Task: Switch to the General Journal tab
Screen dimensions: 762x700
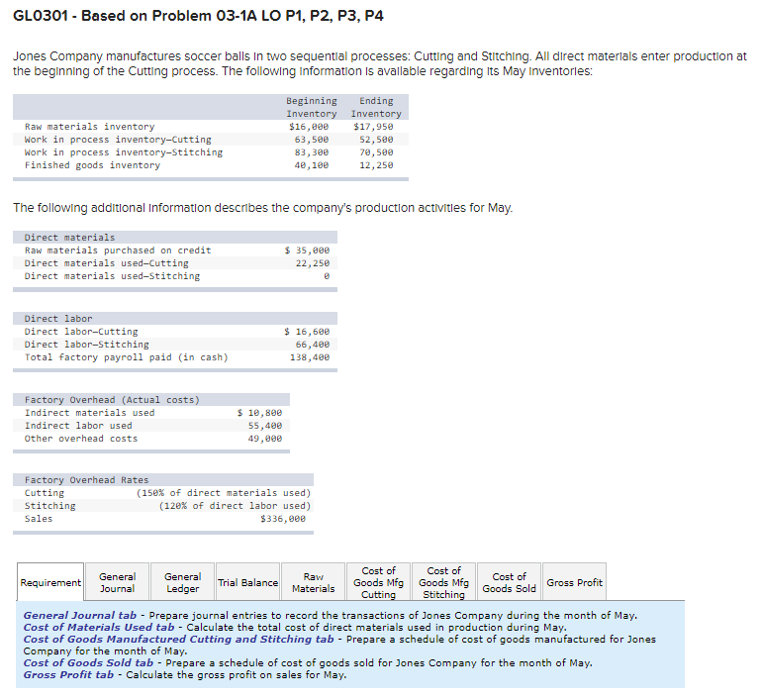Action: [117, 582]
